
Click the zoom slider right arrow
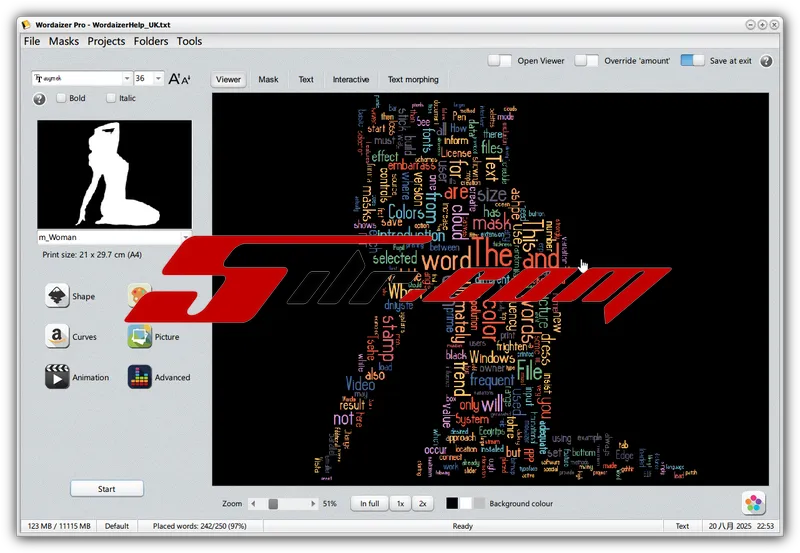click(x=313, y=504)
